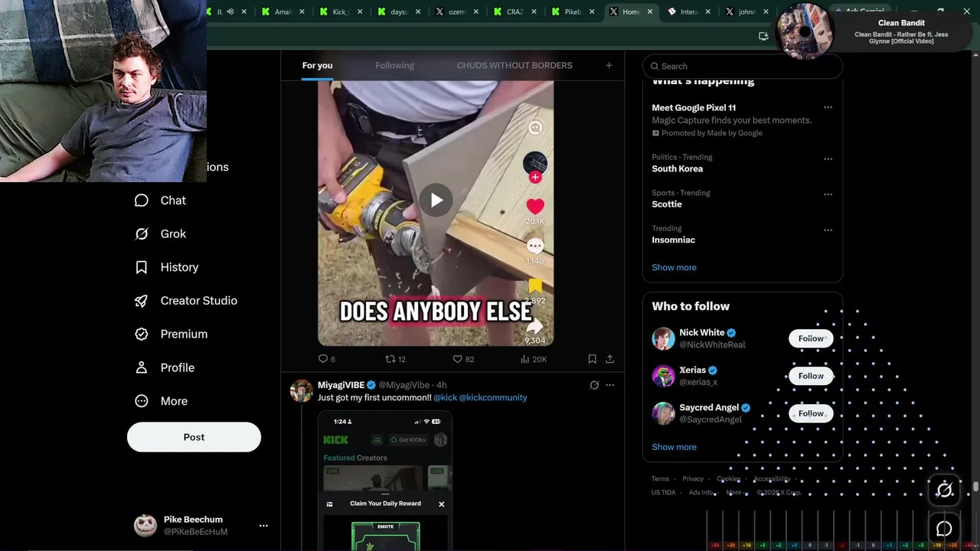Open Pike Beechum account avatar
This screenshot has height=551, width=980.
pyautogui.click(x=145, y=526)
